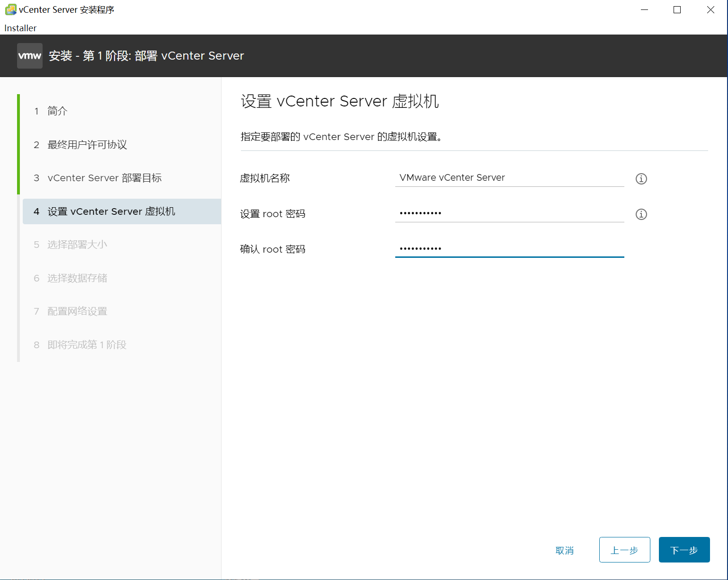
Task: Click the 确认 root 密码 label
Action: (x=273, y=249)
